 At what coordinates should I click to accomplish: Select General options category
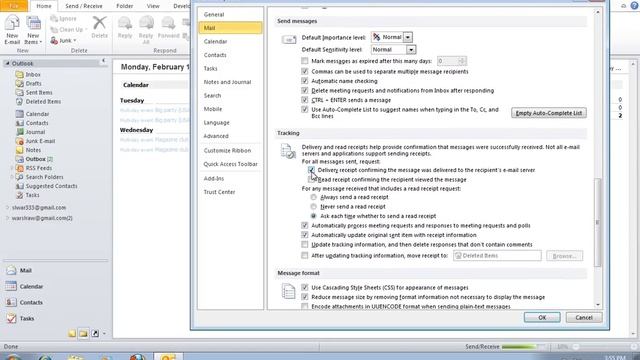coord(230,14)
